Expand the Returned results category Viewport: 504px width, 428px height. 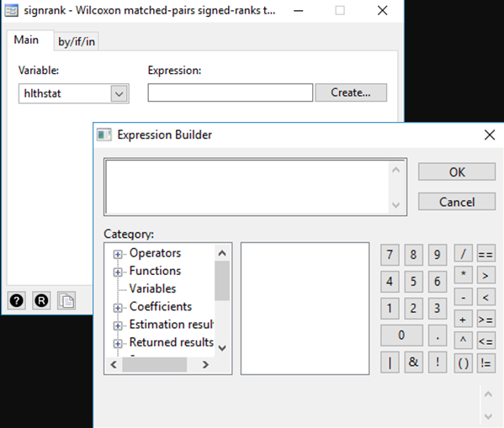[x=118, y=343]
